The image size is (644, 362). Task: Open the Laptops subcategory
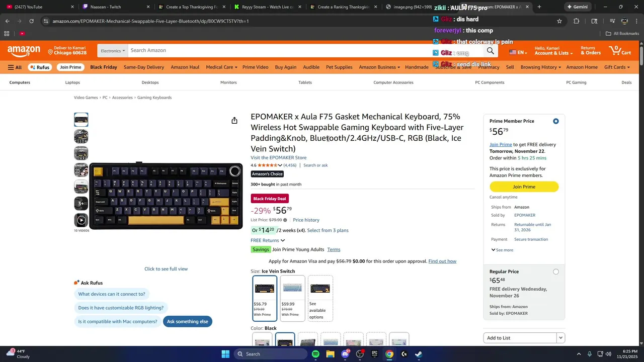click(x=72, y=82)
